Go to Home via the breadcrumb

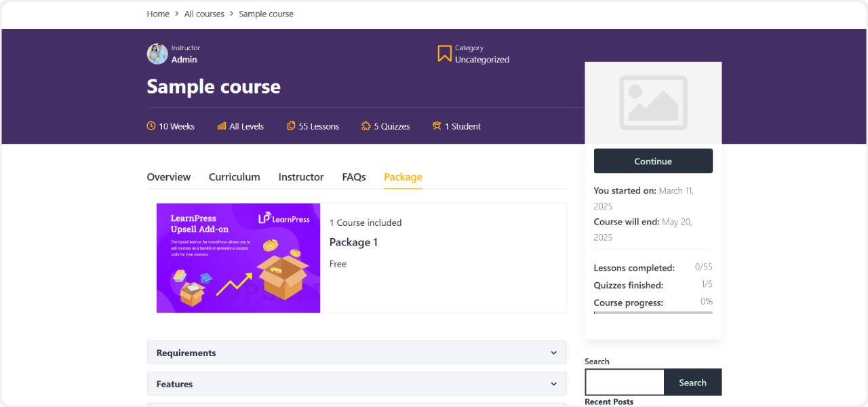tap(158, 14)
